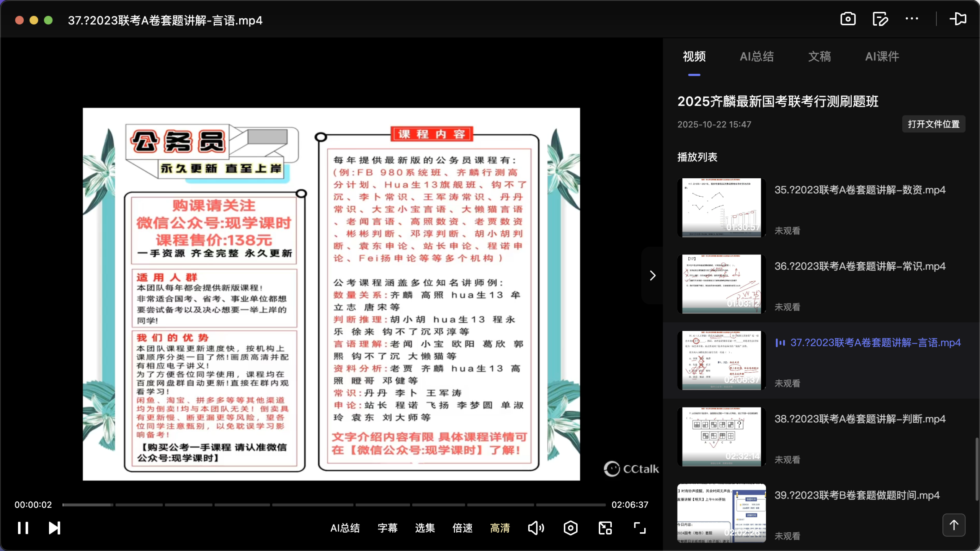
Task: Collapse the right panel with the chevron
Action: (x=652, y=275)
